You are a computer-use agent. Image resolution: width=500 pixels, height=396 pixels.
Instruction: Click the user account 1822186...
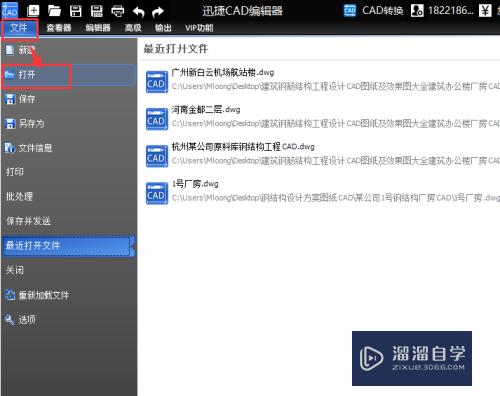click(x=442, y=11)
